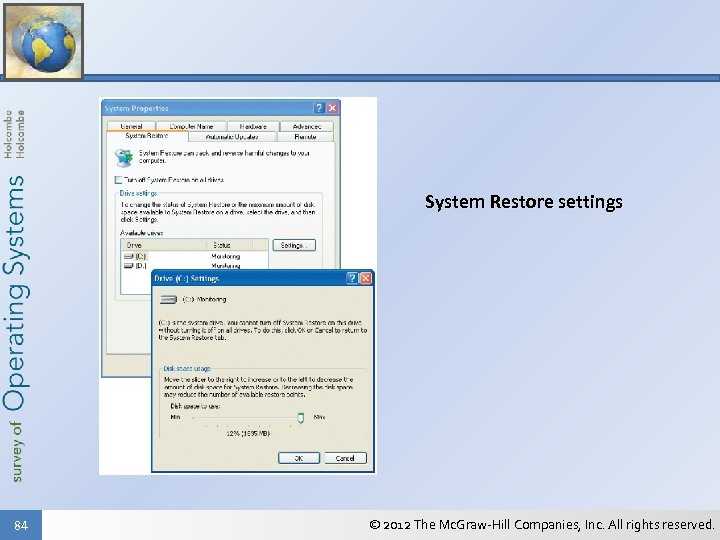Click the disk space slider thumb
The width and height of the screenshot is (720, 540).
tap(301, 418)
